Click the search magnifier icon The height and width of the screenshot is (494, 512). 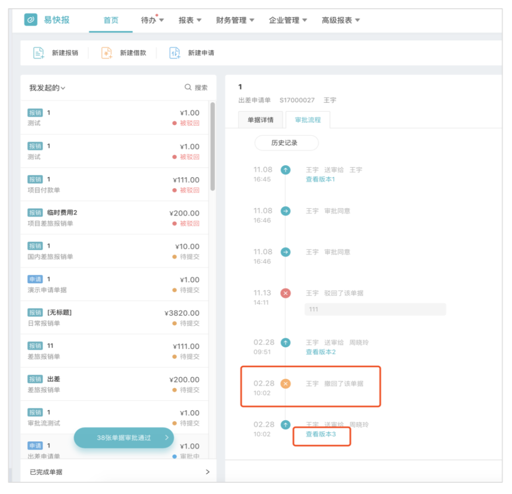pyautogui.click(x=188, y=87)
